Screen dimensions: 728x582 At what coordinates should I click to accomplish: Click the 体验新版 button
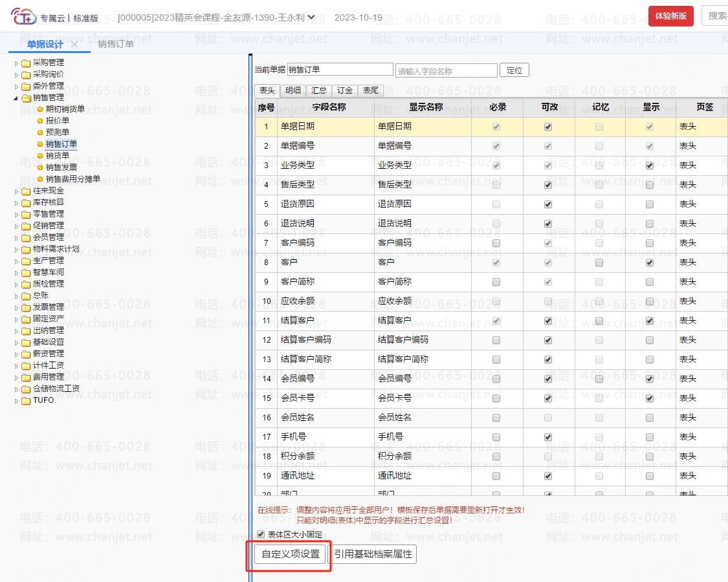click(x=671, y=16)
